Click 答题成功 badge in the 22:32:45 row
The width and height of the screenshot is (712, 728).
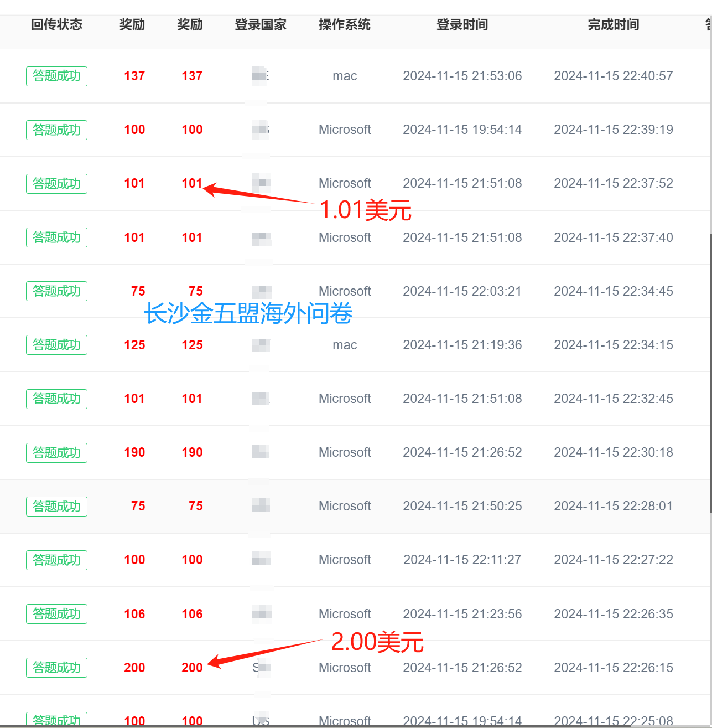click(x=56, y=399)
